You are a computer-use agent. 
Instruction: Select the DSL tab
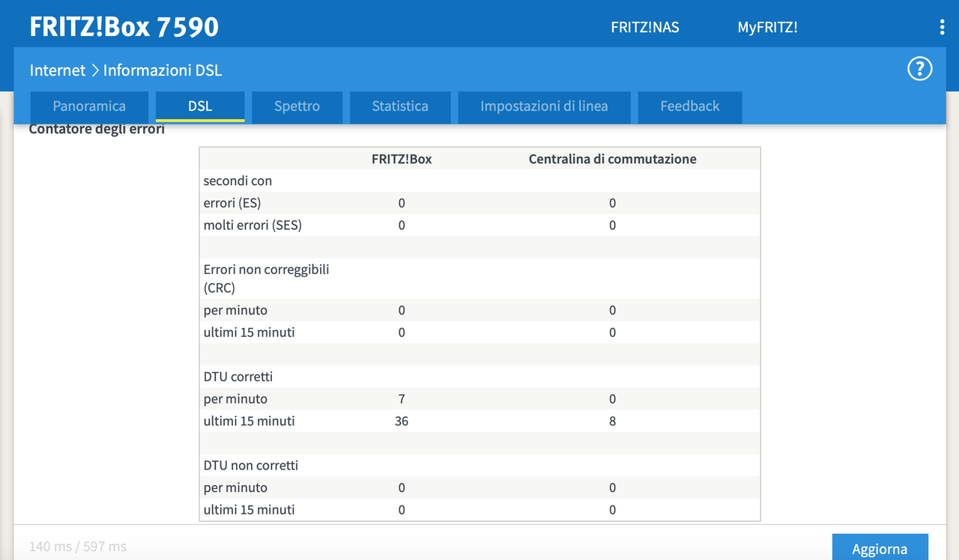pos(200,106)
